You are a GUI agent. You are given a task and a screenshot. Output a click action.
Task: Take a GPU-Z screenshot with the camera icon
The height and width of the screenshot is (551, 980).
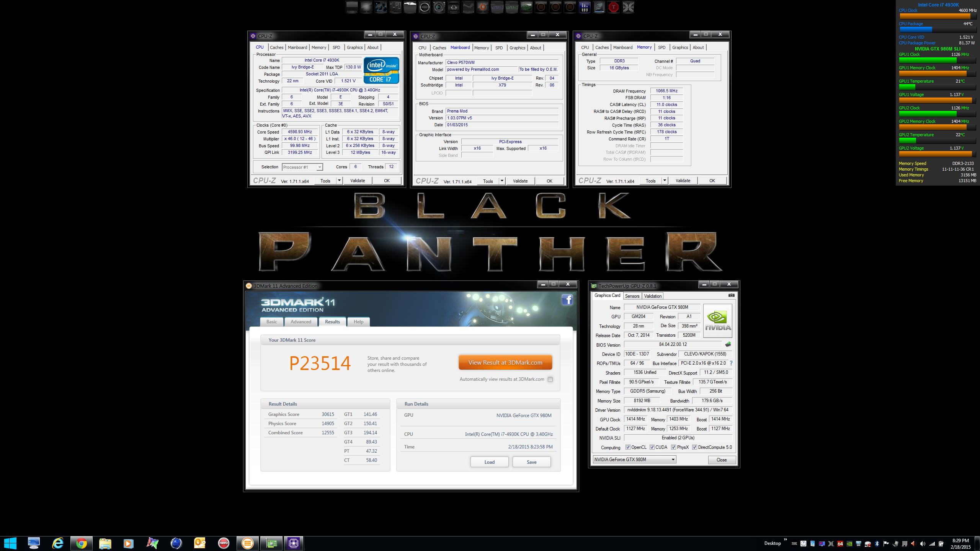(731, 295)
